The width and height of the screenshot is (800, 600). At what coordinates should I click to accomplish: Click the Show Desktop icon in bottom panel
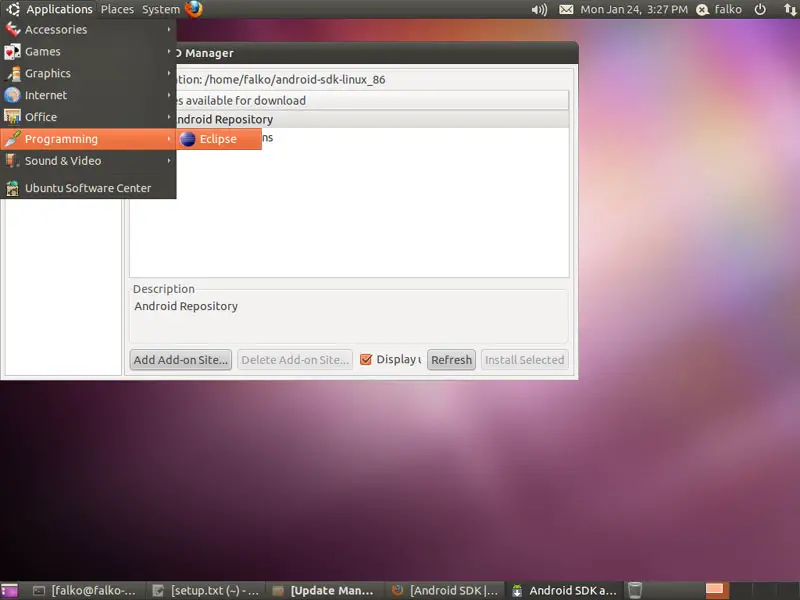pos(9,590)
